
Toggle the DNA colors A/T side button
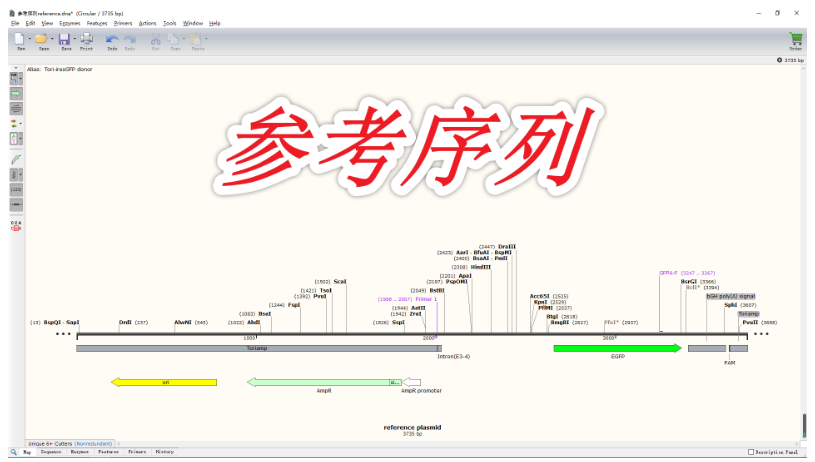coord(14,138)
